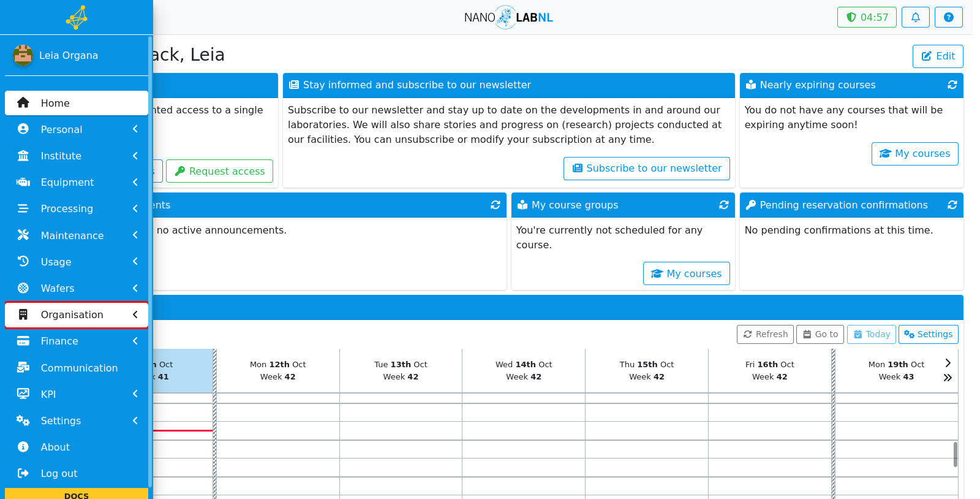Refresh the Nearly expiring courses panel
Viewport: 980px width, 499px height.
[x=952, y=85]
